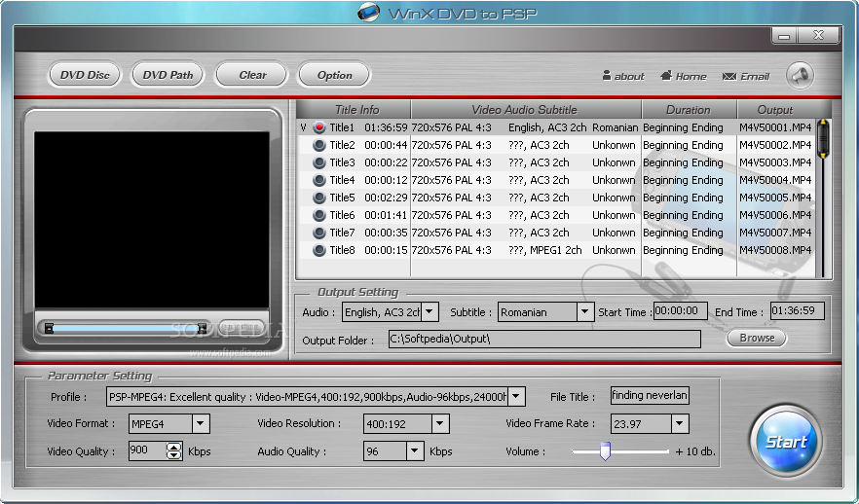The height and width of the screenshot is (504, 859).
Task: Open the Option settings button
Action: [334, 75]
